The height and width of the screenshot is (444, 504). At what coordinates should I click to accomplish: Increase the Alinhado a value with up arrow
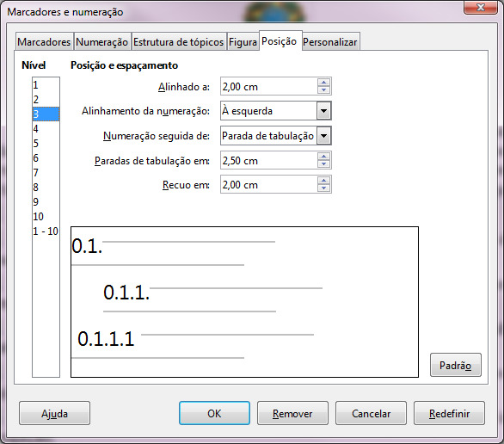(x=323, y=83)
